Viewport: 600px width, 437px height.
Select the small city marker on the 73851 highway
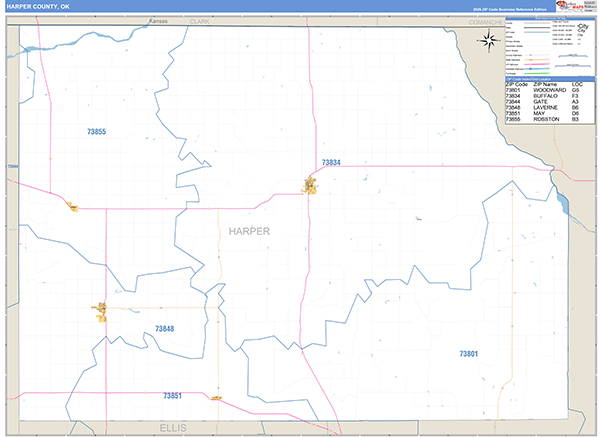click(x=217, y=398)
